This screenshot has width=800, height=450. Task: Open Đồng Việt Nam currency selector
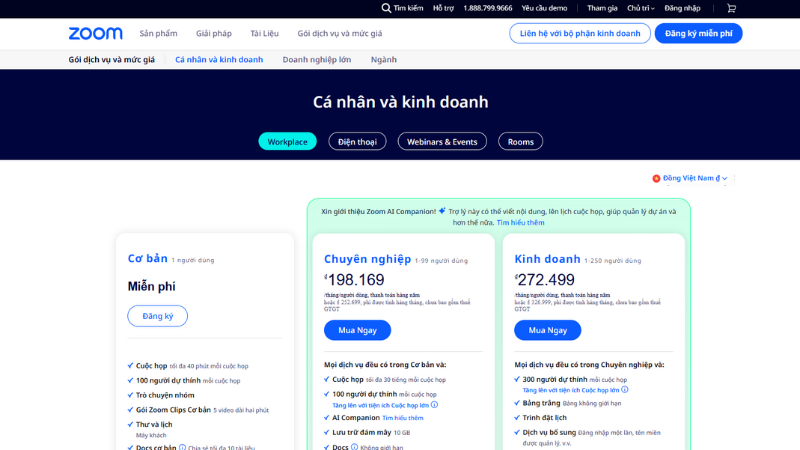pos(695,178)
